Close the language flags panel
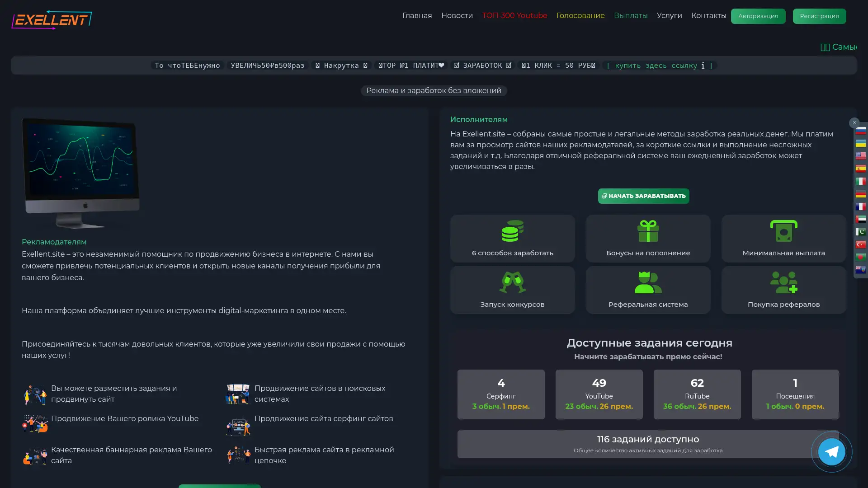This screenshot has height=488, width=868. click(x=854, y=122)
